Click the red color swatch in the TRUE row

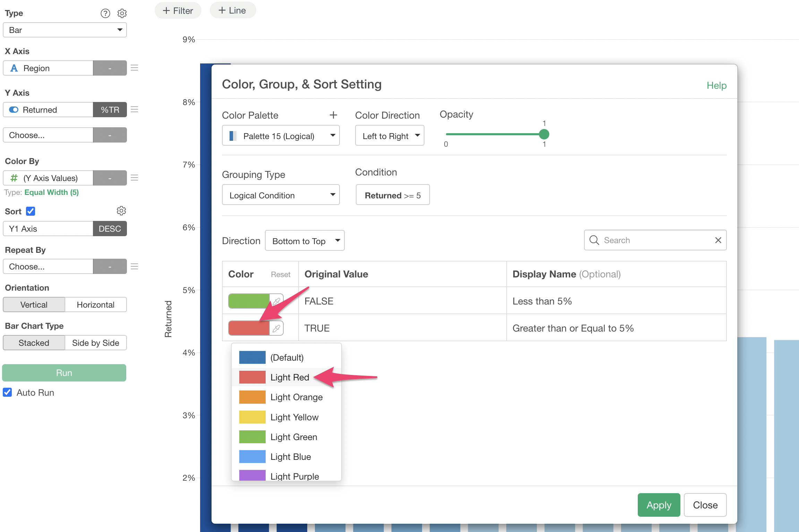249,328
